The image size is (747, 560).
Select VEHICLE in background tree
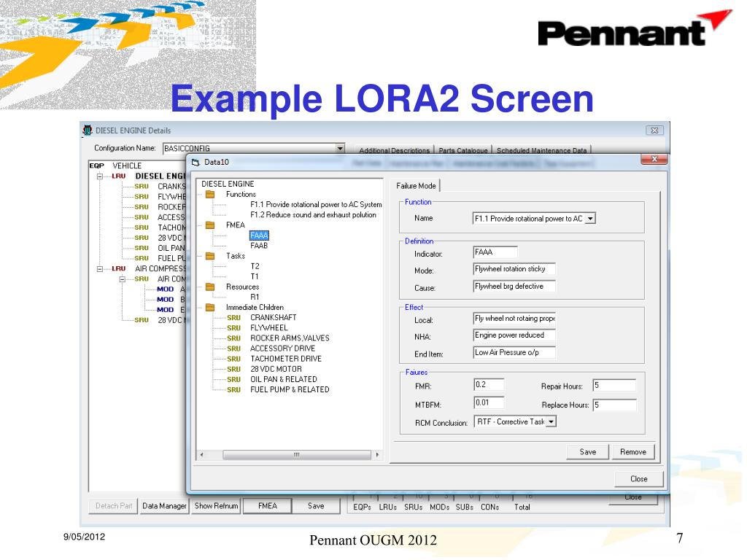tap(127, 166)
